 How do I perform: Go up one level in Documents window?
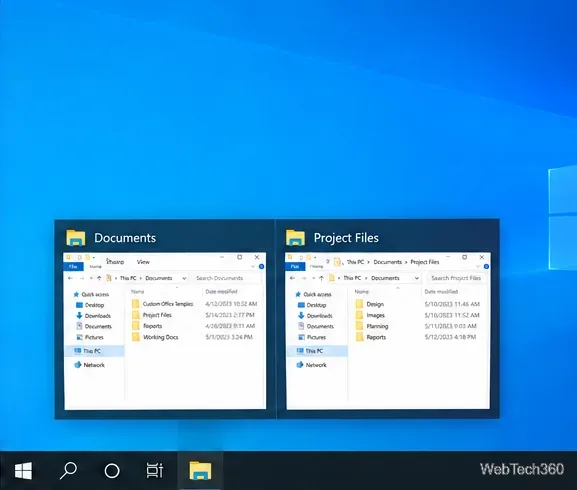coord(99,278)
